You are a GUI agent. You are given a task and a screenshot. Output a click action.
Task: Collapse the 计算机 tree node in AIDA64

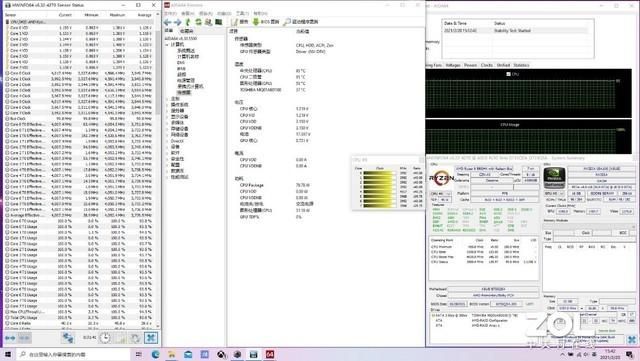tap(167, 45)
